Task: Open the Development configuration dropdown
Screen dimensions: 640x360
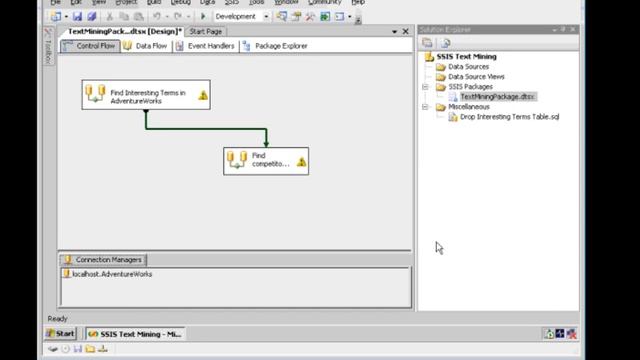Action: click(x=266, y=17)
